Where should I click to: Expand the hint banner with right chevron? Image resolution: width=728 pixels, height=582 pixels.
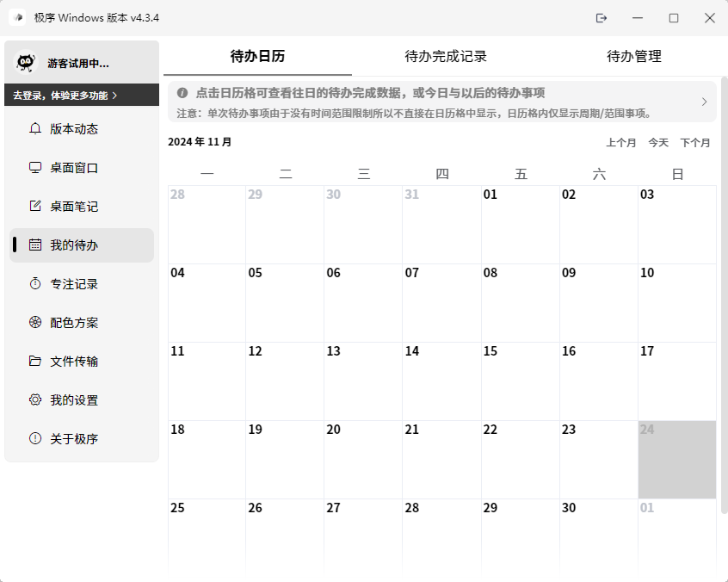[x=704, y=102]
